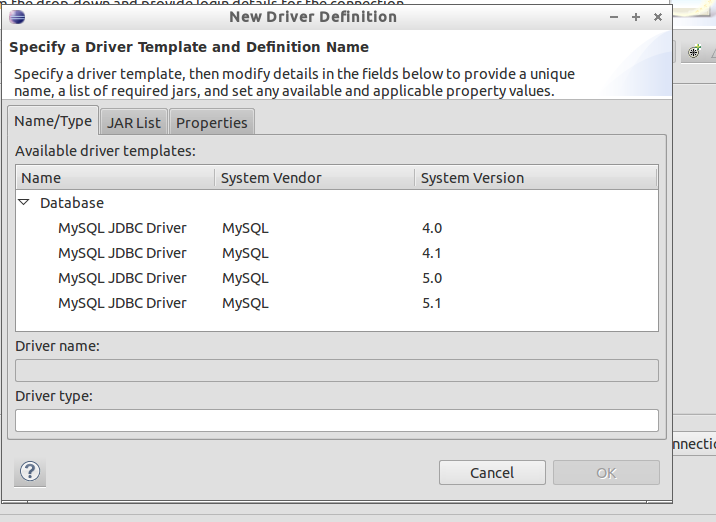Go to the Properties tab
The height and width of the screenshot is (522, 716).
tap(211, 123)
